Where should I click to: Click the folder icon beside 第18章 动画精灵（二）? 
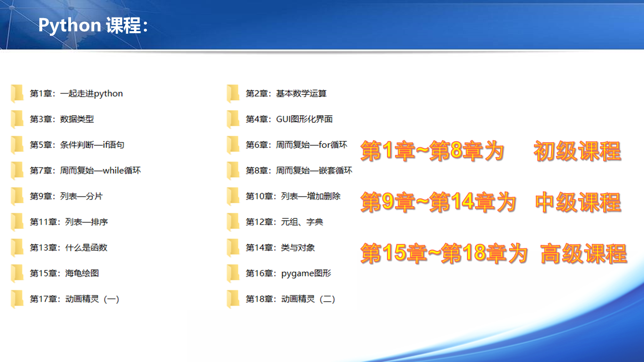coord(232,299)
